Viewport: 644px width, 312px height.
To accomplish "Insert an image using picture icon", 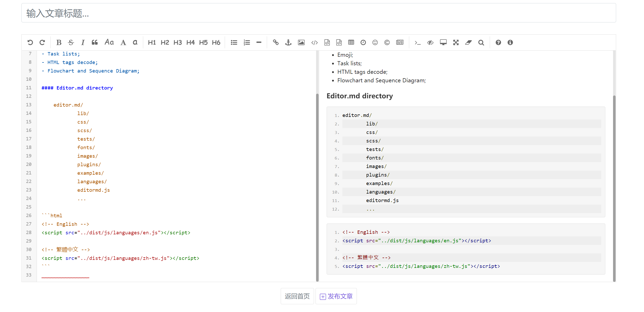I will (301, 43).
